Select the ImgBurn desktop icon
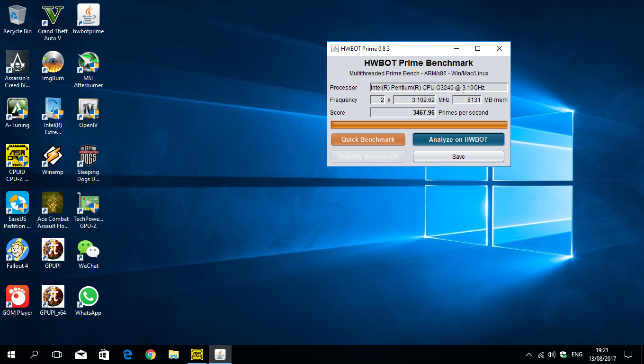The height and width of the screenshot is (364, 644). coord(53,66)
